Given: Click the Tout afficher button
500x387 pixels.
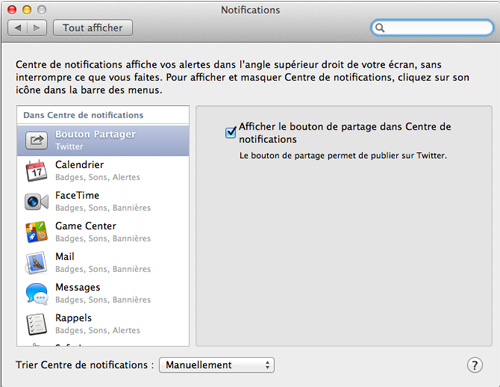Looking at the screenshot, I should [x=93, y=28].
